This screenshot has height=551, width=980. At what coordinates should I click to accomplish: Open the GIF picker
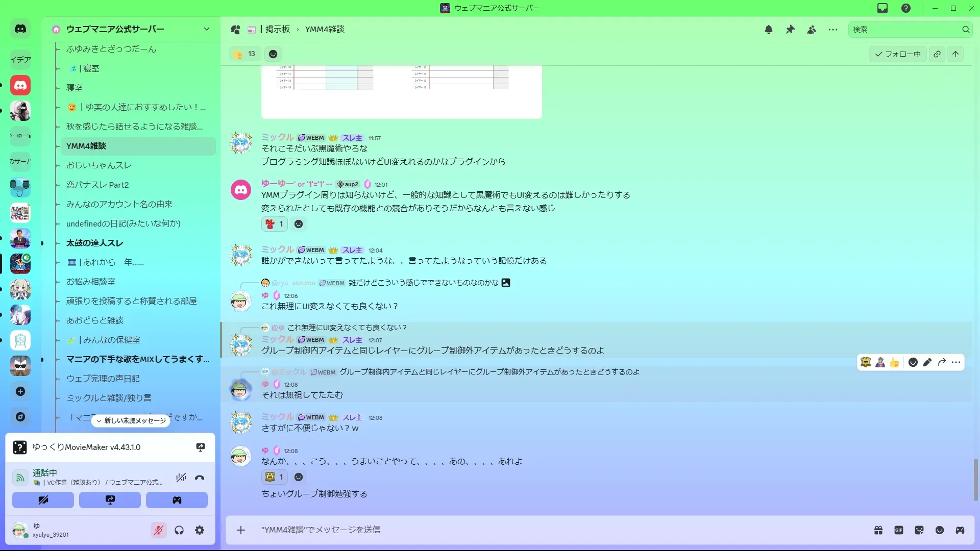(x=899, y=530)
